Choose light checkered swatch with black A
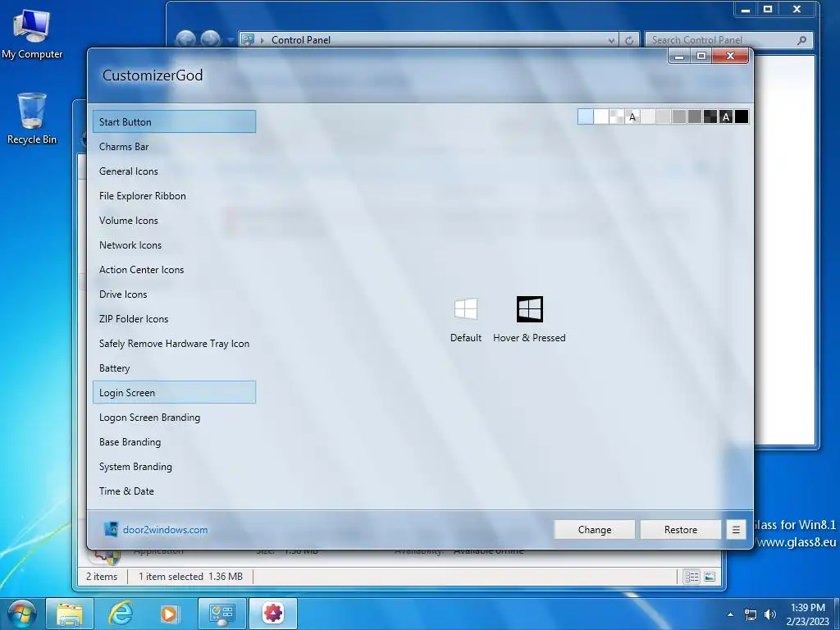The height and width of the screenshot is (630, 840). click(632, 116)
